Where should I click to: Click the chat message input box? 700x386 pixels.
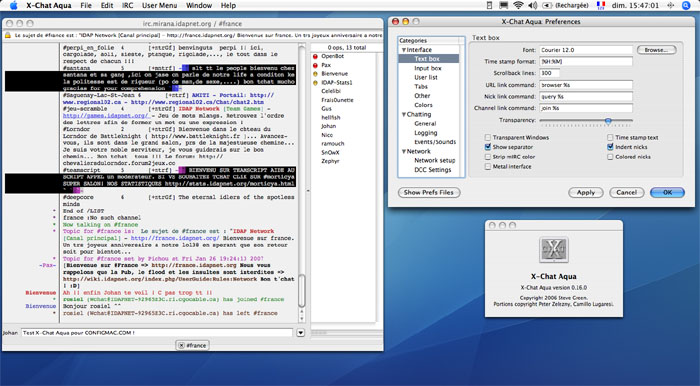157,333
